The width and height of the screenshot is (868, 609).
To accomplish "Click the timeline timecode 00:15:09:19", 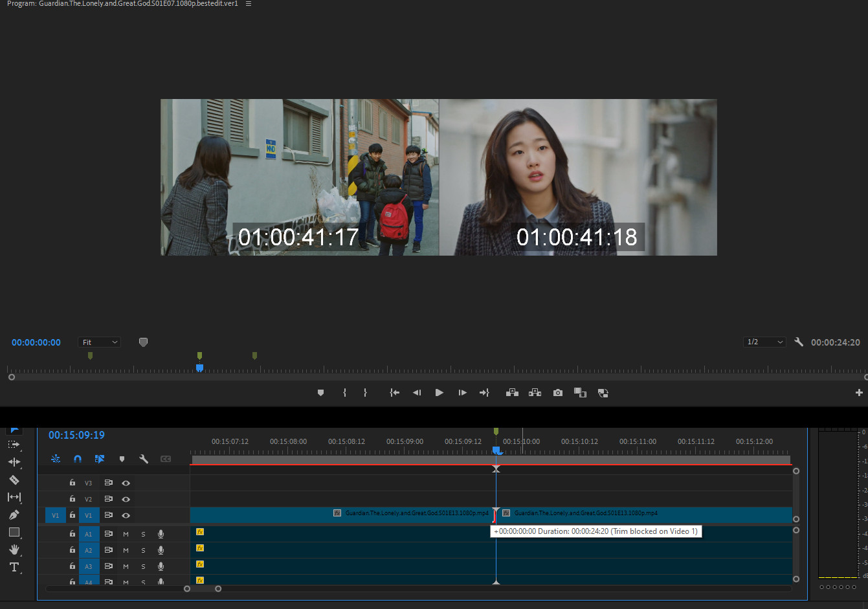I will pos(76,435).
